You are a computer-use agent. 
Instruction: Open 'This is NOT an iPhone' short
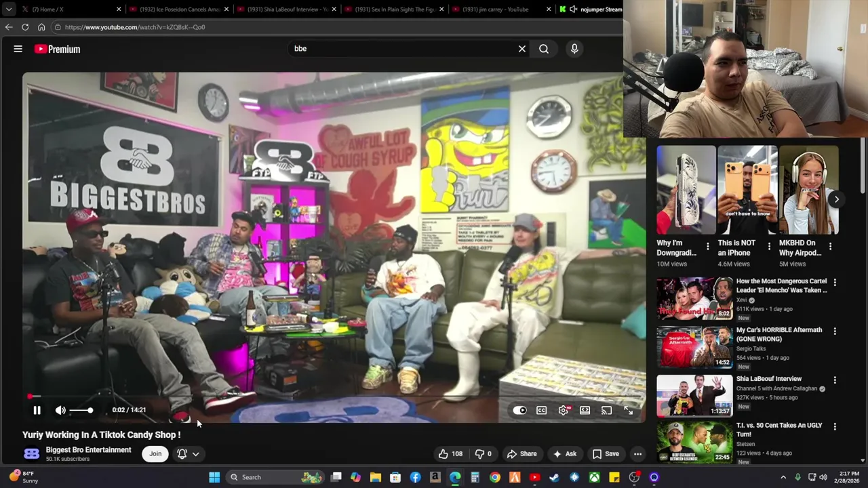pyautogui.click(x=747, y=190)
